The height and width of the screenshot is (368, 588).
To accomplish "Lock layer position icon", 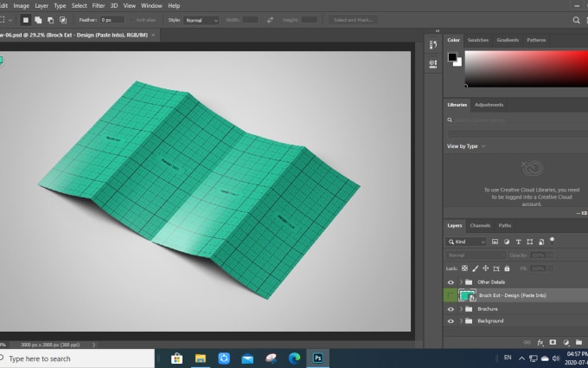I will [486, 268].
